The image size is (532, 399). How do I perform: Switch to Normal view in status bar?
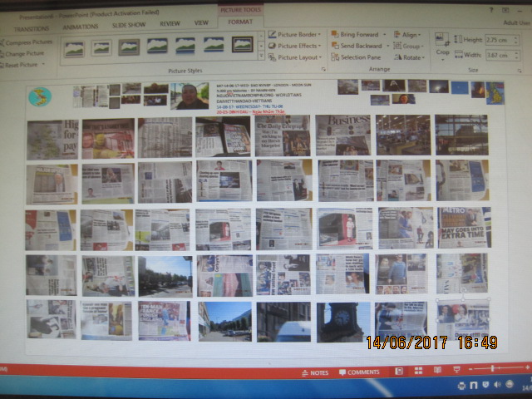pos(399,372)
